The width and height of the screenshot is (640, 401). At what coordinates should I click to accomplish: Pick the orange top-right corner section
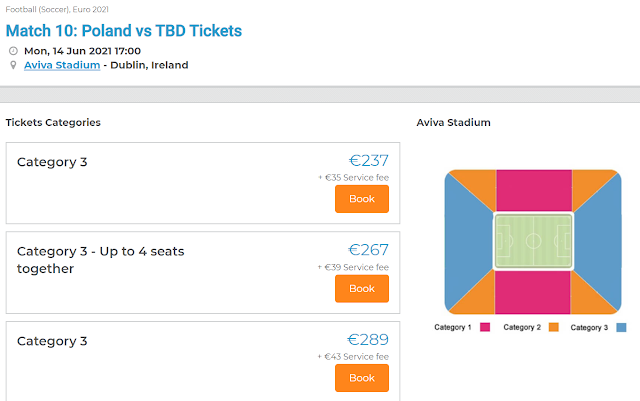pyautogui.click(x=589, y=189)
